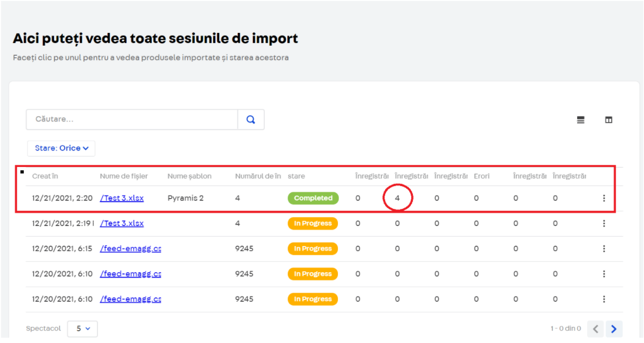Open Test 3.xlsx link in the Completed row
The image size is (644, 343).
[x=122, y=198]
